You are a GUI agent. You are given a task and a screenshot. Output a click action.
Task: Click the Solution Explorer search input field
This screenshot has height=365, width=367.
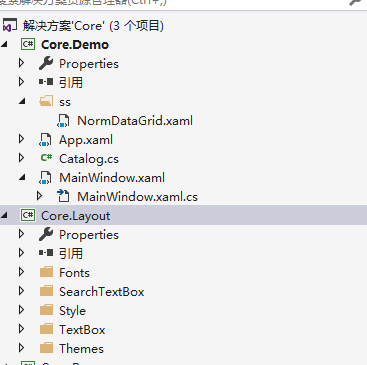click(172, 3)
